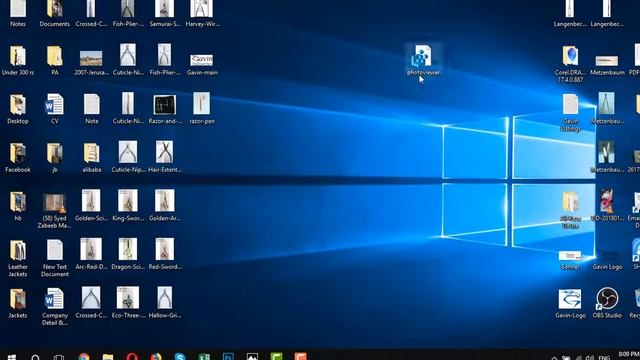
Task: Select the razor-pen image thumbnail
Action: (202, 109)
